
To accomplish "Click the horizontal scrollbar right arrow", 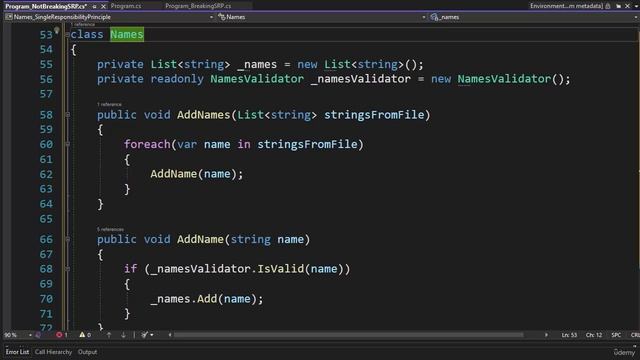I will coord(546,335).
